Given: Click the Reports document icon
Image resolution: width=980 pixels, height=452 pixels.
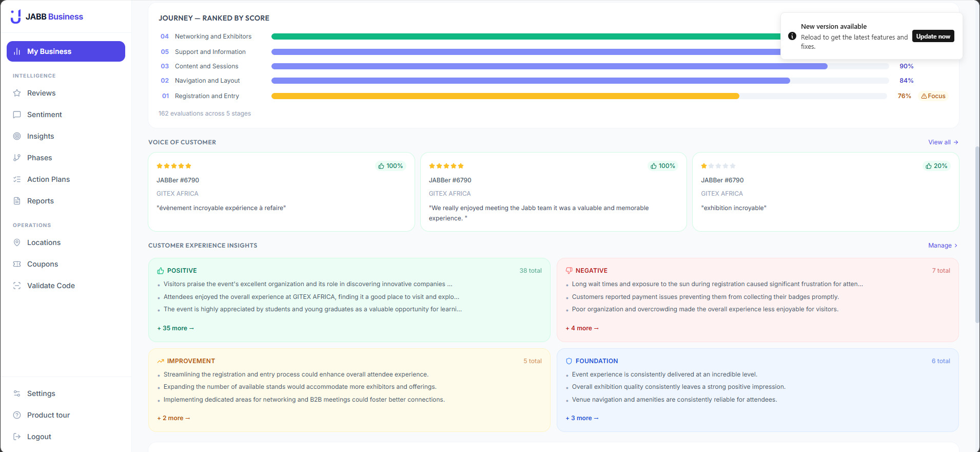Looking at the screenshot, I should click(x=17, y=201).
